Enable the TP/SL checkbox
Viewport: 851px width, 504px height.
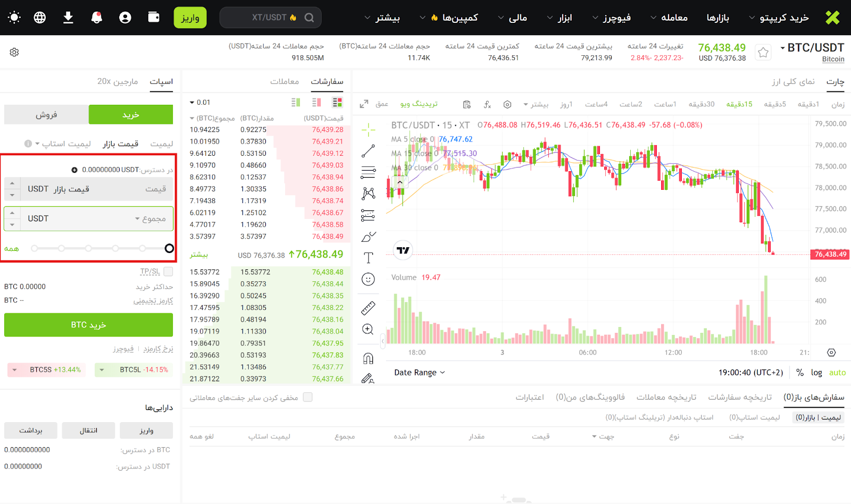coord(168,272)
